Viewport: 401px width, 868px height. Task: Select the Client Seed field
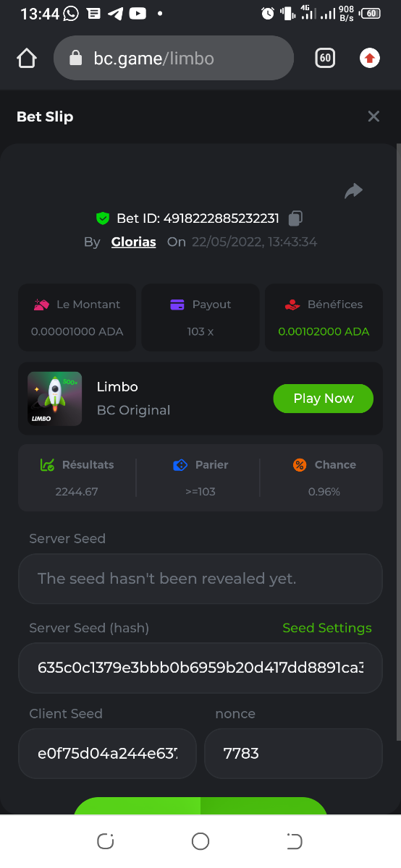pyautogui.click(x=107, y=753)
